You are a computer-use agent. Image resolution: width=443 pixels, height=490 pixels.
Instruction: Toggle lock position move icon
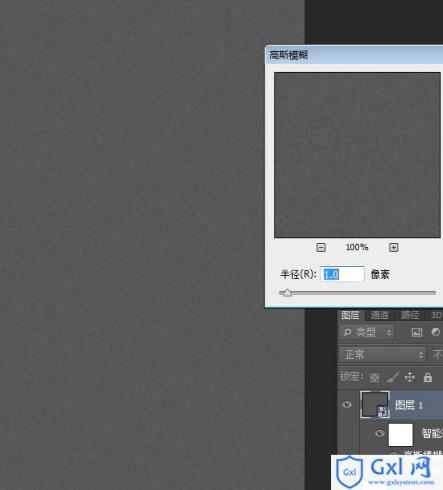pos(410,377)
